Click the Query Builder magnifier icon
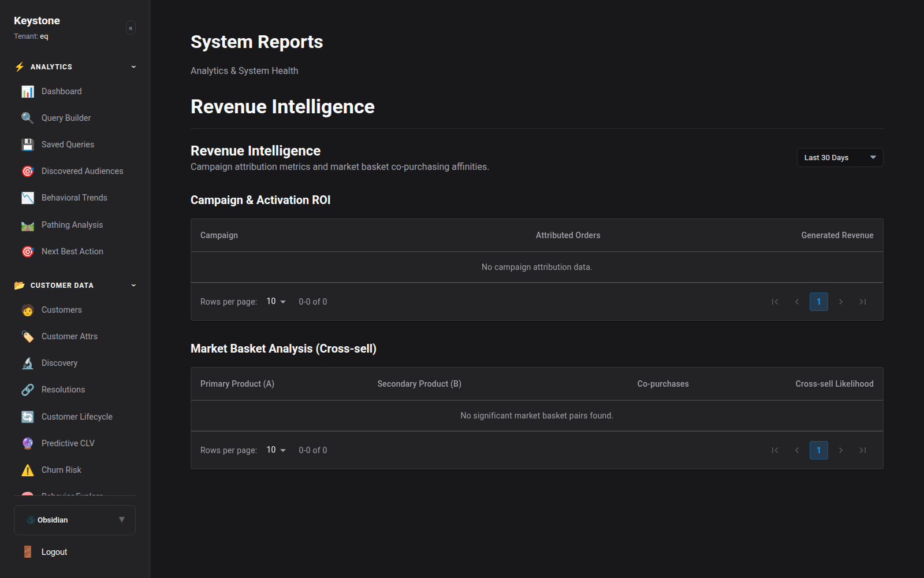 28,118
